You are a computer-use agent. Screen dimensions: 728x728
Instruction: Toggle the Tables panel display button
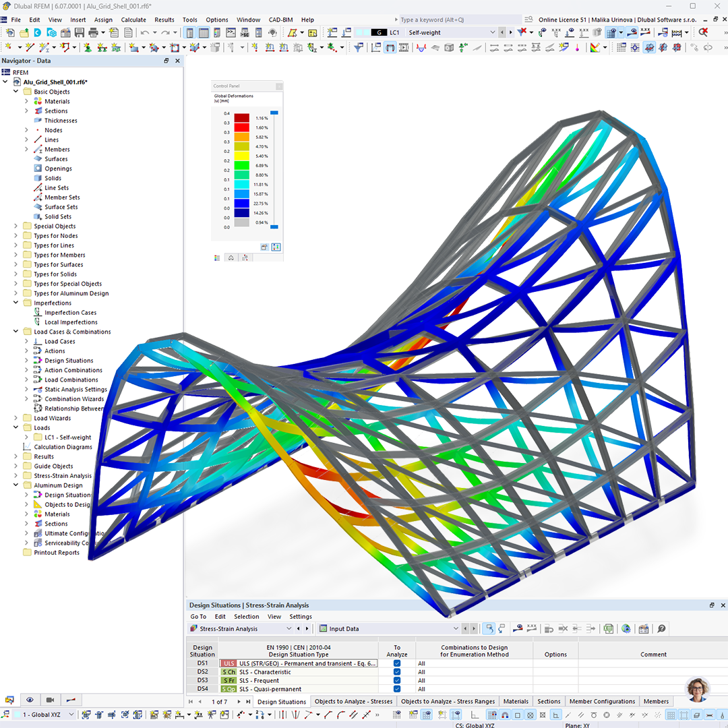click(204, 32)
